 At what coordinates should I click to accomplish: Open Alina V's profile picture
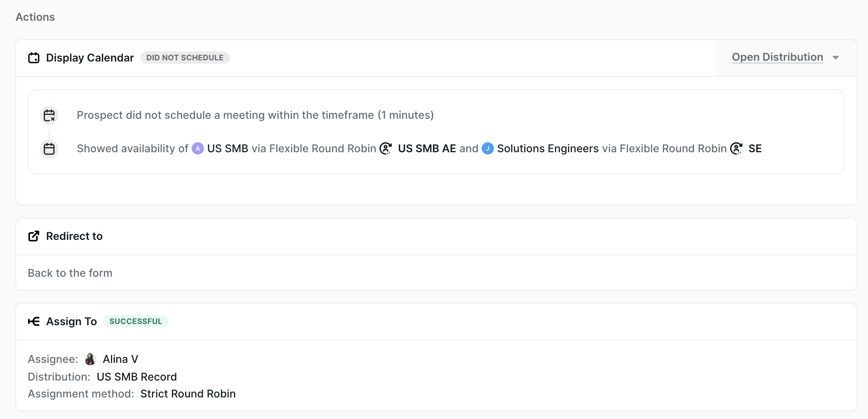coord(90,359)
